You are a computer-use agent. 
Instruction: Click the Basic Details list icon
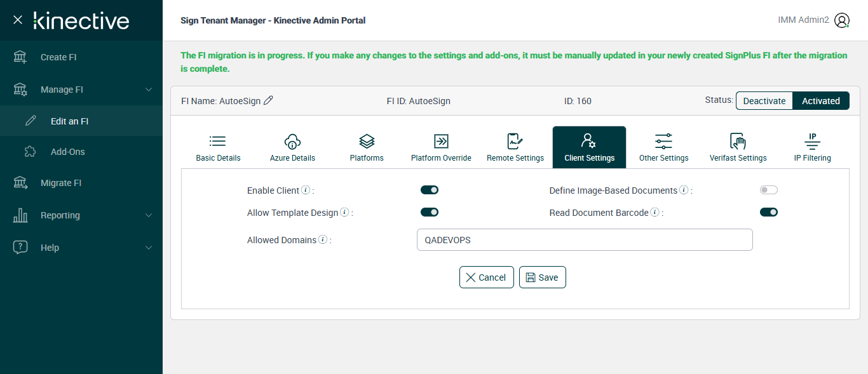(218, 141)
